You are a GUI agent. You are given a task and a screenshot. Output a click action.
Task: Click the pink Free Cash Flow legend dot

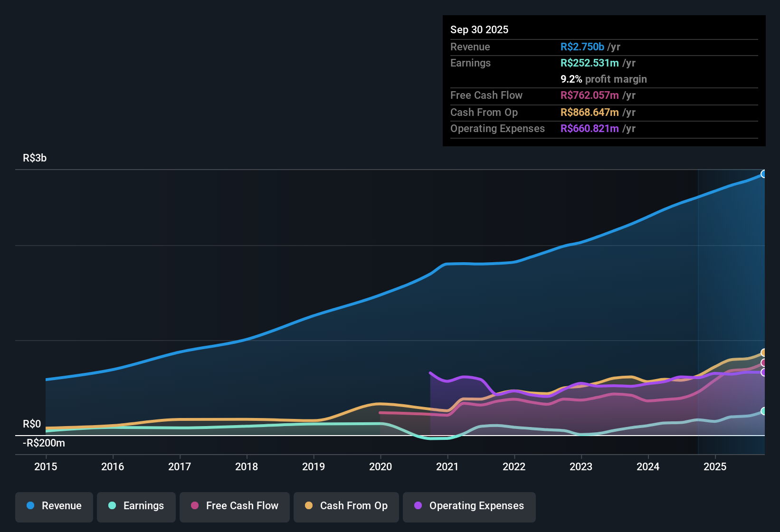tap(194, 506)
